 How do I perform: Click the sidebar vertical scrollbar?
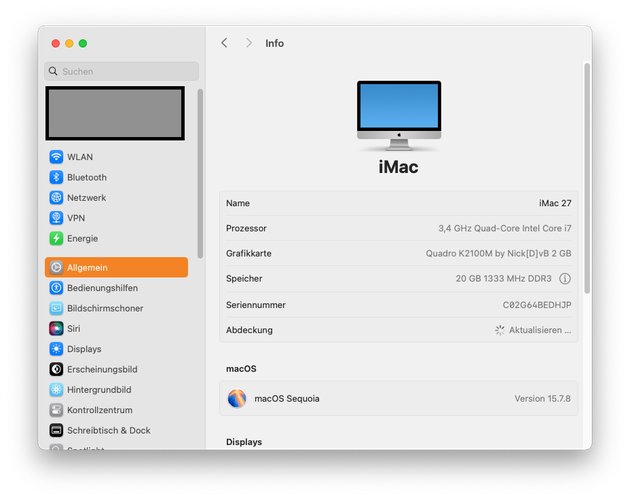point(200,174)
